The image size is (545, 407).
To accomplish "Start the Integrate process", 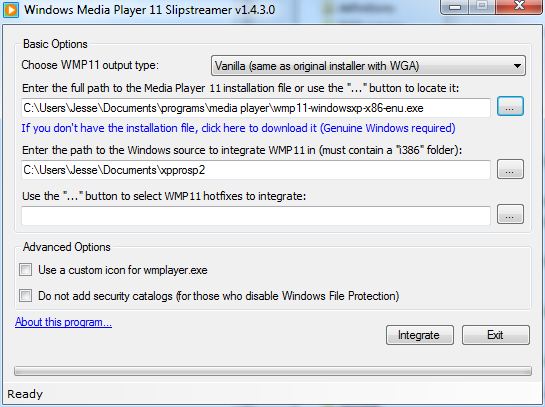I will tap(420, 335).
